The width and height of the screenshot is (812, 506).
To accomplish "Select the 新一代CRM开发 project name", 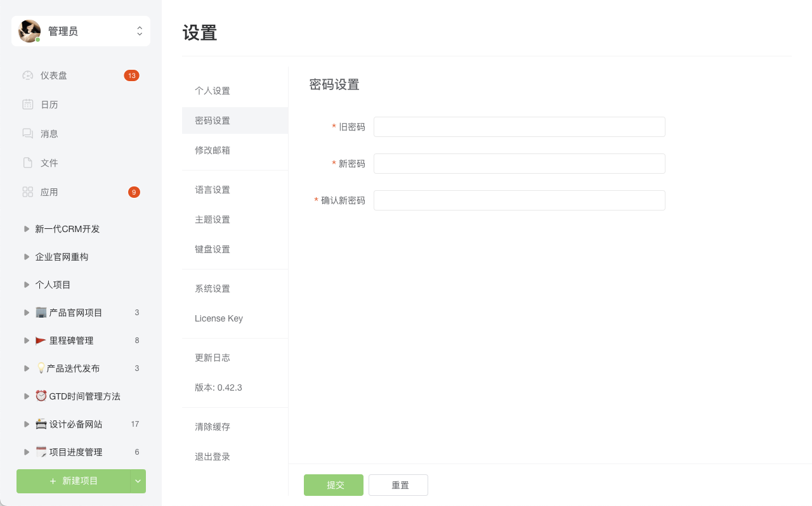I will [67, 229].
